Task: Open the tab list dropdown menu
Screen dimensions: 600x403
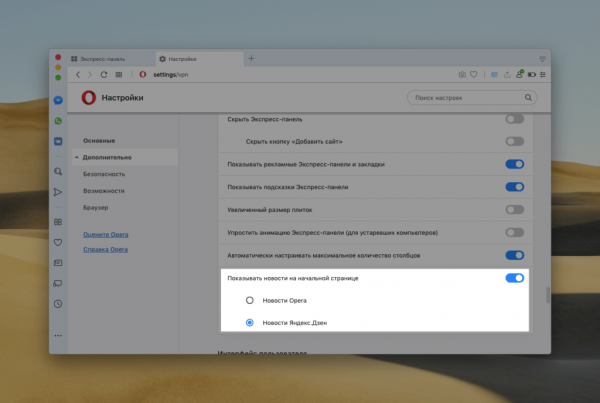Action: (542, 59)
